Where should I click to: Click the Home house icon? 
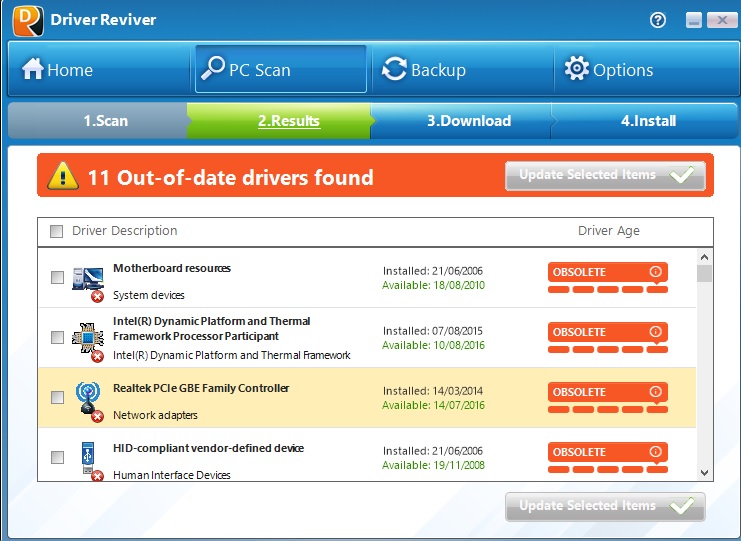(33, 69)
